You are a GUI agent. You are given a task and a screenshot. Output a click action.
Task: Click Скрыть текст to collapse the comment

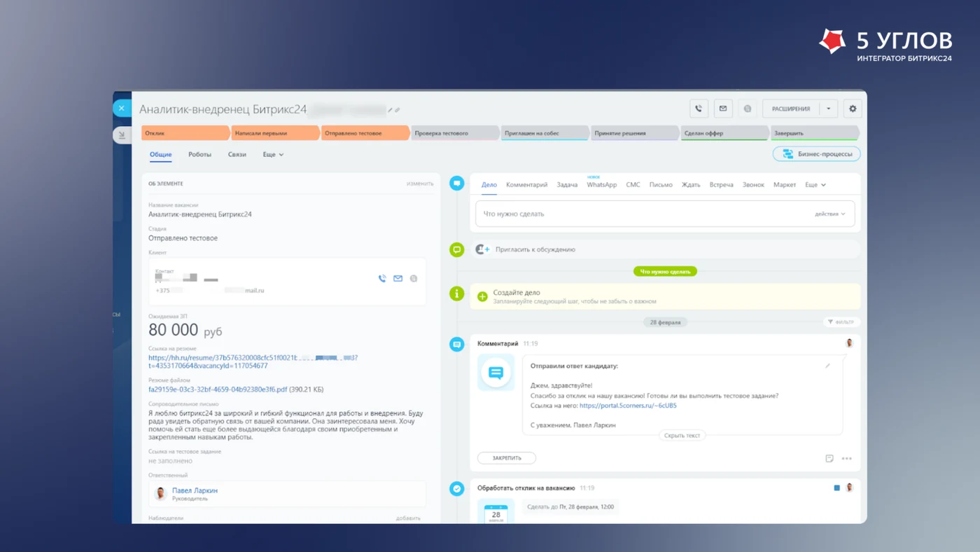point(682,435)
